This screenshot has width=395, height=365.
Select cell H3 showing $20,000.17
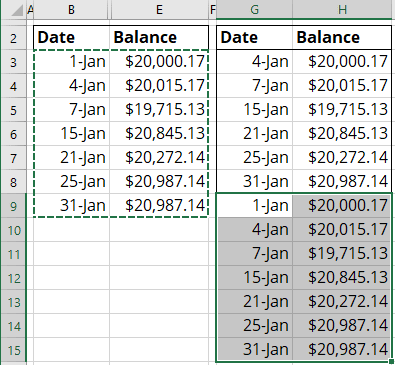(x=342, y=62)
